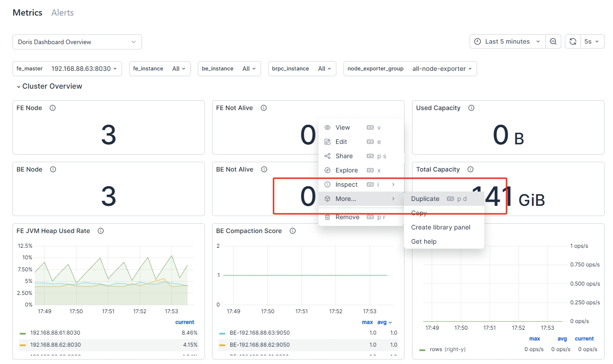Open Doris Dashboard Overview dropdown
This screenshot has width=613, height=364.
point(77,42)
